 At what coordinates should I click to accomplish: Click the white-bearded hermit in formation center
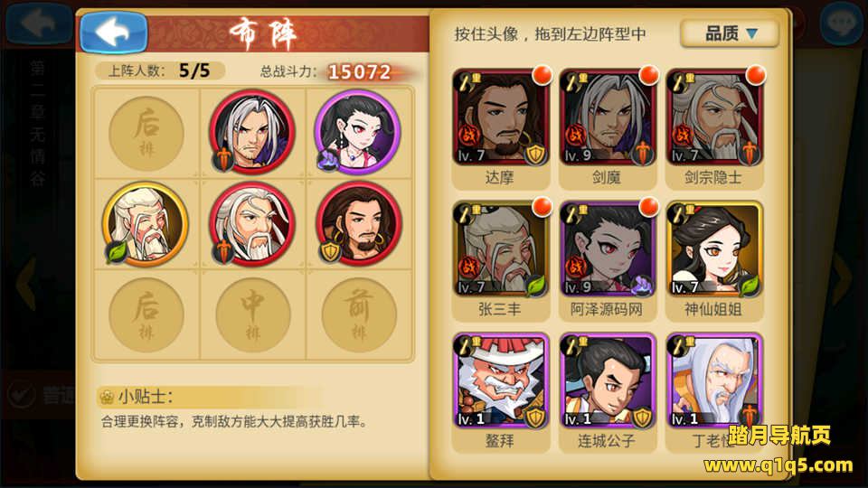[x=252, y=224]
